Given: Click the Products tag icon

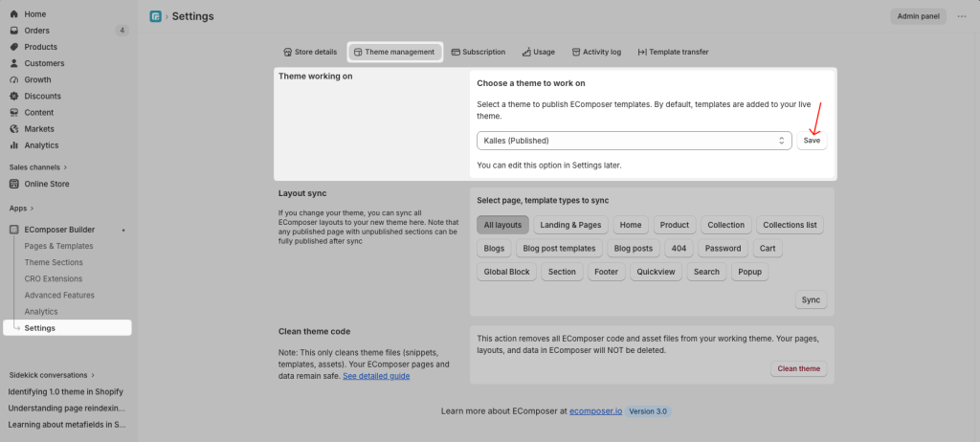Looking at the screenshot, I should [14, 47].
